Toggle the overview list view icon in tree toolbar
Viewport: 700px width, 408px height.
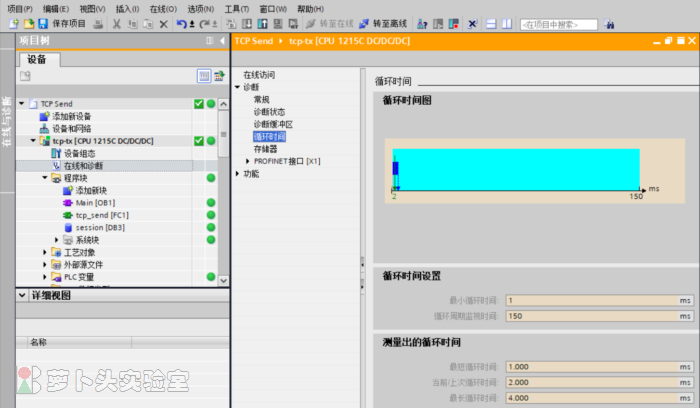click(204, 76)
